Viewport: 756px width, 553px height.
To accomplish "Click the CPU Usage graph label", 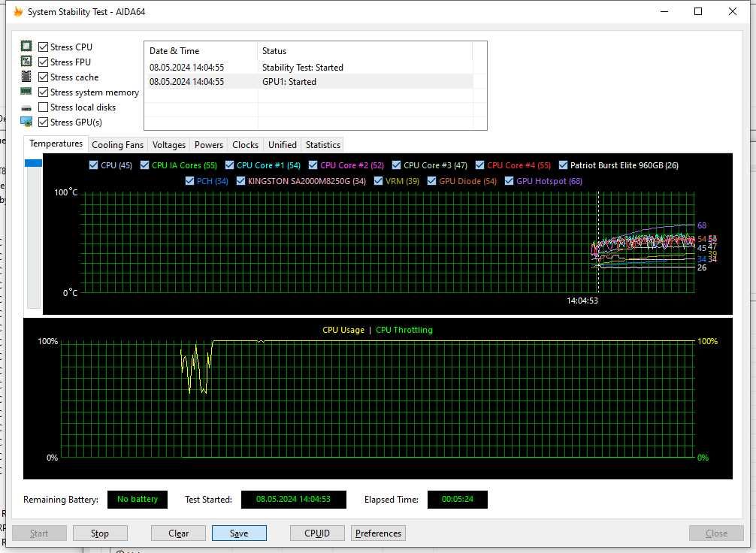I will click(x=343, y=330).
